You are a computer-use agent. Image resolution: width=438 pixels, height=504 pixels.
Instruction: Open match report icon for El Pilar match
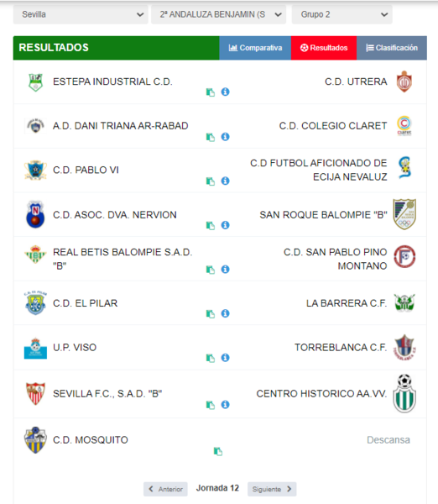(x=211, y=313)
